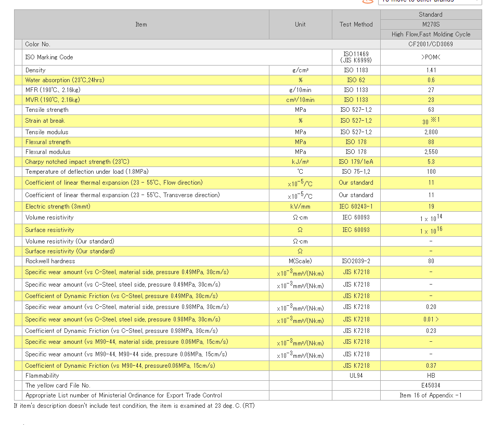504x425 pixels.
Task: Select wear amount "material side, pressure 0.49MPa" label
Action: [127, 272]
